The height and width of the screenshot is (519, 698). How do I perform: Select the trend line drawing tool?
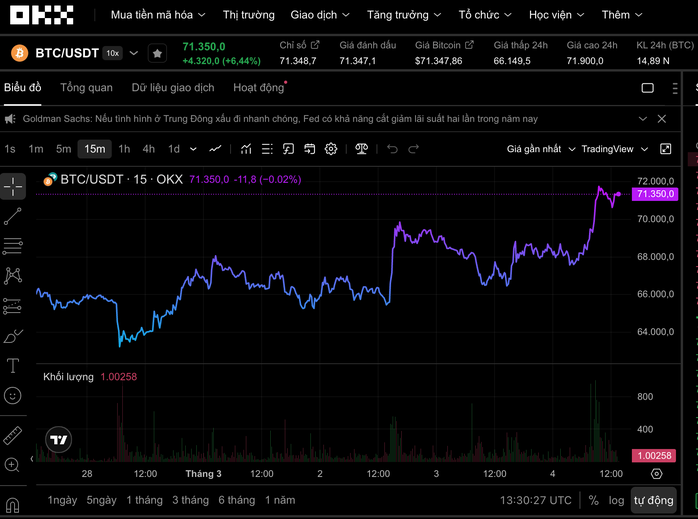pyautogui.click(x=13, y=216)
